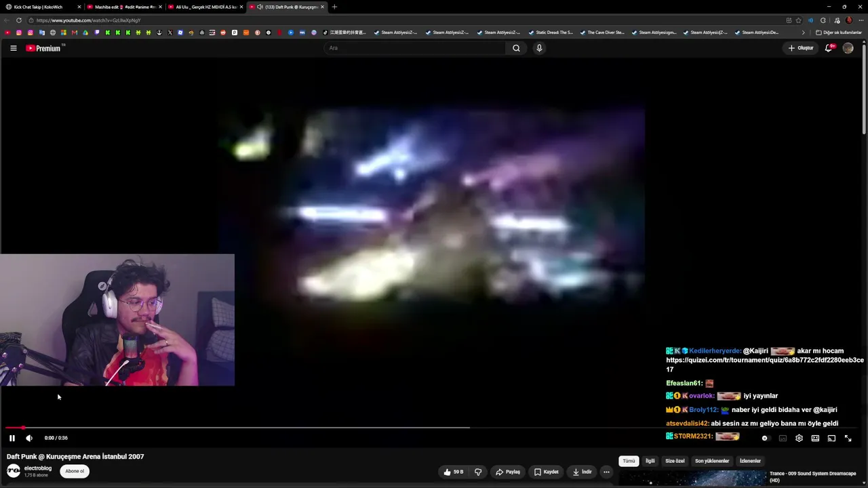868x488 pixels.
Task: Select the Tümü filter chip
Action: (x=629, y=461)
